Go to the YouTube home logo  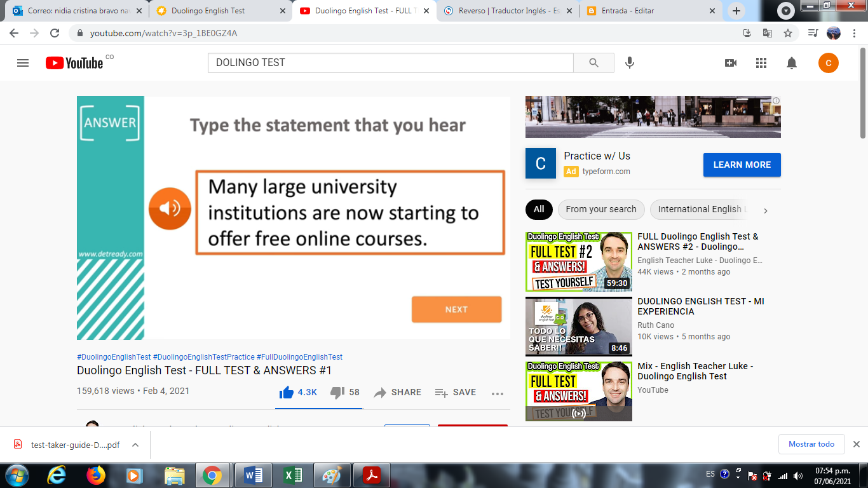(74, 63)
